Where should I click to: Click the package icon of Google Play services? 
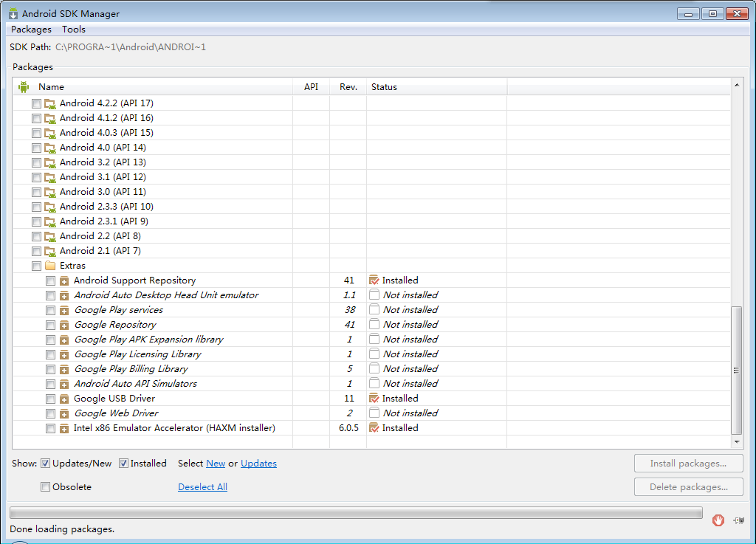coord(64,310)
